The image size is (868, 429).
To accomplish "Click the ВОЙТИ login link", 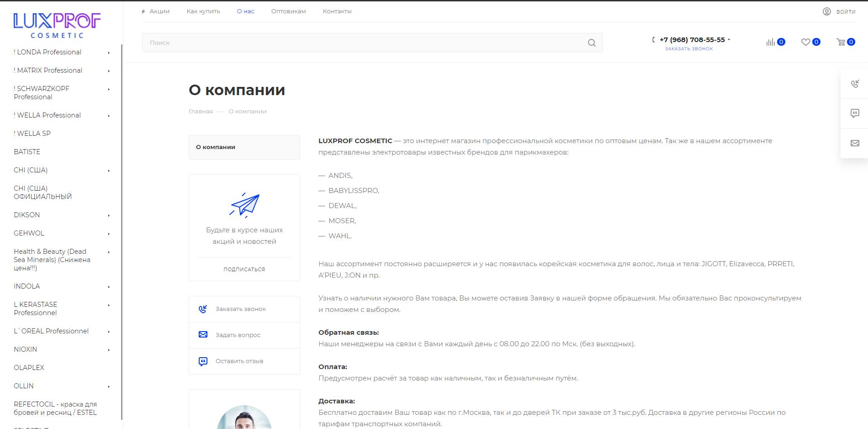I will coord(846,12).
